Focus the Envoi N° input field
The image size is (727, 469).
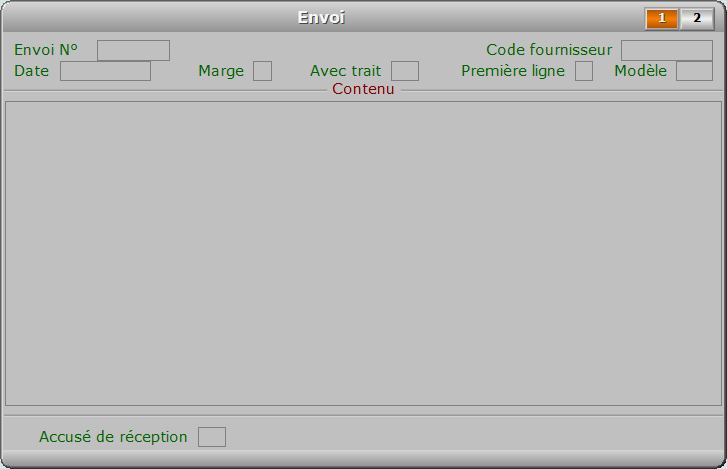134,51
